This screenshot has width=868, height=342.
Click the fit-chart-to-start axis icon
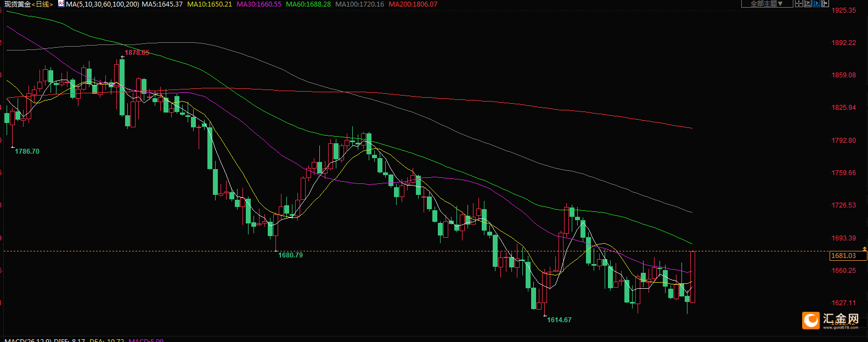(x=808, y=3)
